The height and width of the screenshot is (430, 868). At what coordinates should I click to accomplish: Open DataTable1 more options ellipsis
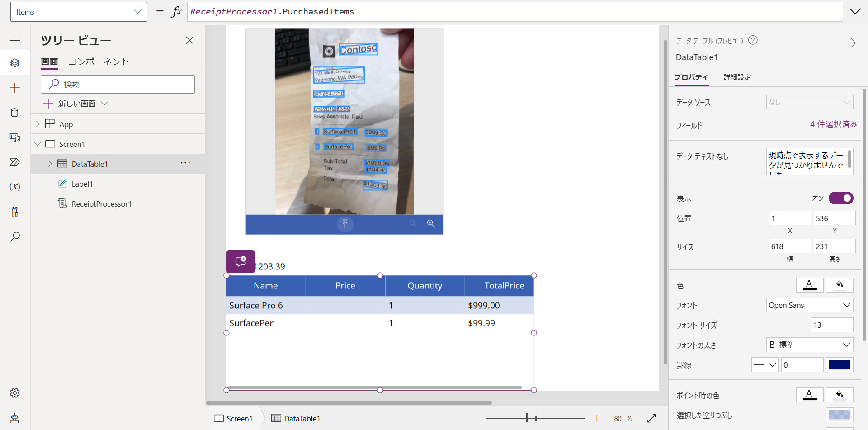(185, 163)
